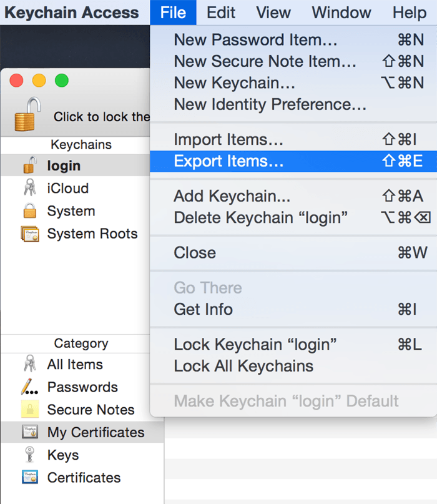
Task: Choose Lock Keychain “login” menu item
Action: pyautogui.click(x=255, y=344)
